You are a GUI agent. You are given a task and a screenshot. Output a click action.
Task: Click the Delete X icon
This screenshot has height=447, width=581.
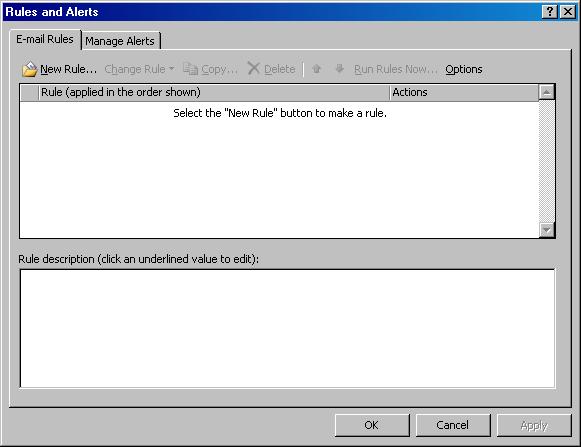tap(254, 69)
